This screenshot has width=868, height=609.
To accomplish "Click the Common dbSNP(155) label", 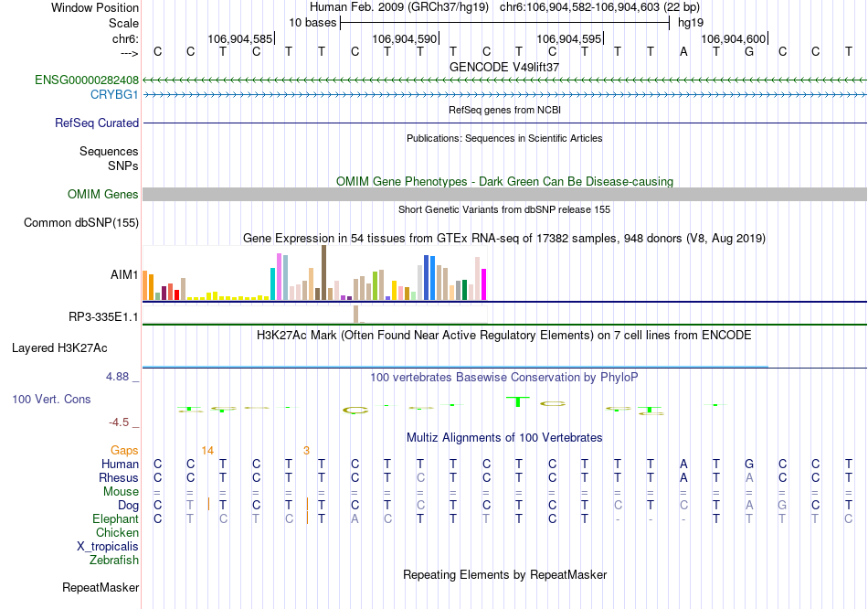I will click(80, 223).
